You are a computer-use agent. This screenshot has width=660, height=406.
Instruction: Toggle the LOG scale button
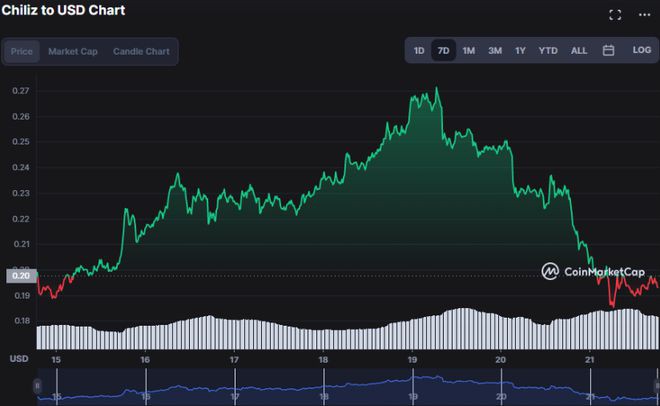coord(641,50)
